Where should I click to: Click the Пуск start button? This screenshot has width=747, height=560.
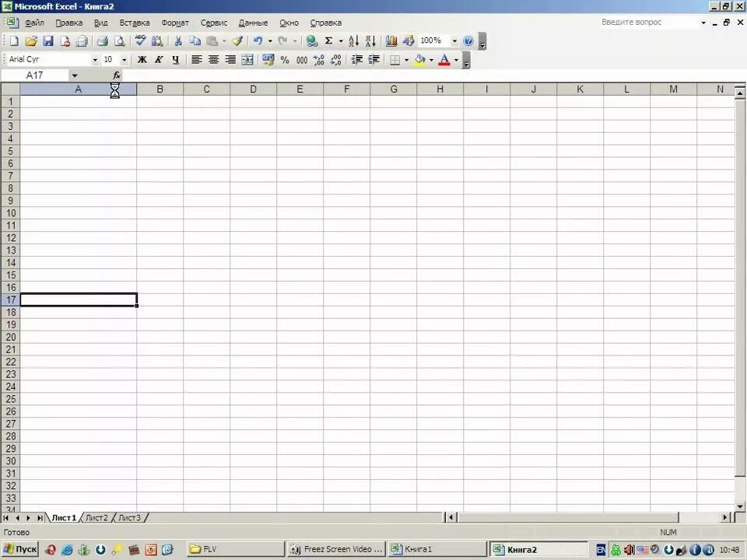20,550
